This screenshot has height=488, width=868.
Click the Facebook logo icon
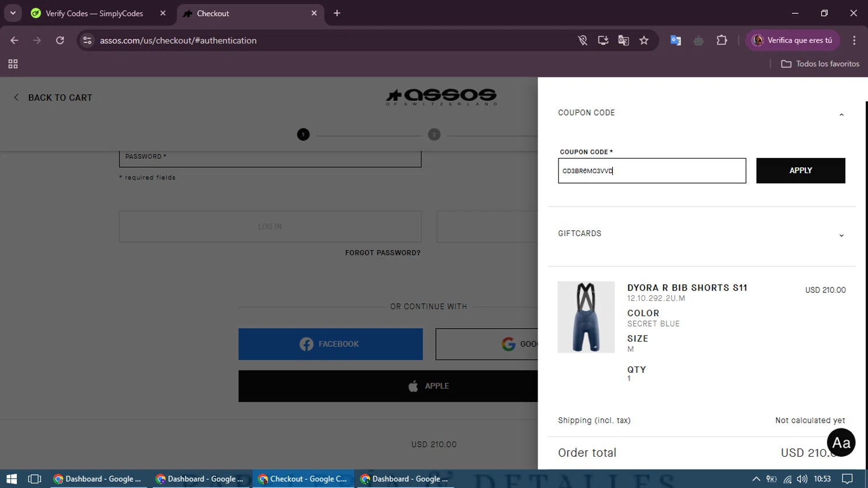click(x=307, y=344)
